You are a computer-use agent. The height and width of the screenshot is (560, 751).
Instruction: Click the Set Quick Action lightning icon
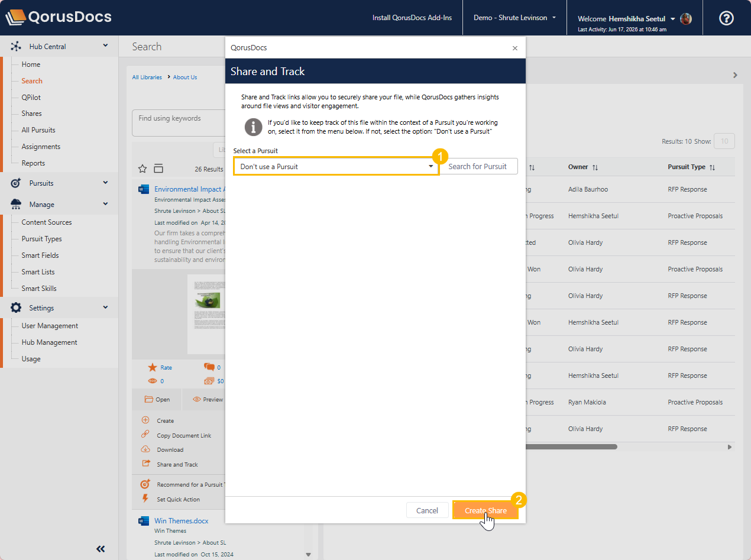pyautogui.click(x=145, y=499)
